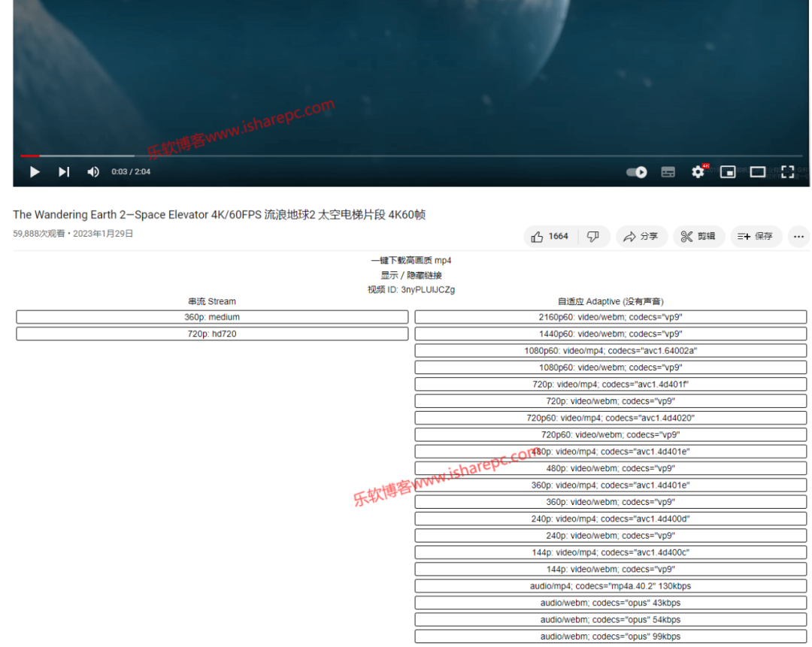Screen dimensions: 812x647
Task: Select 240p video/mp4 avc1.4d400d
Action: click(611, 519)
